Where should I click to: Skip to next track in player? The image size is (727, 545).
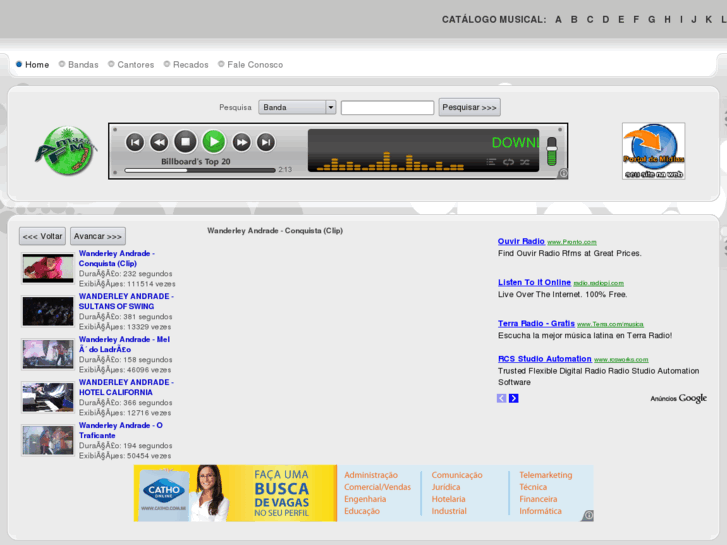coord(266,142)
